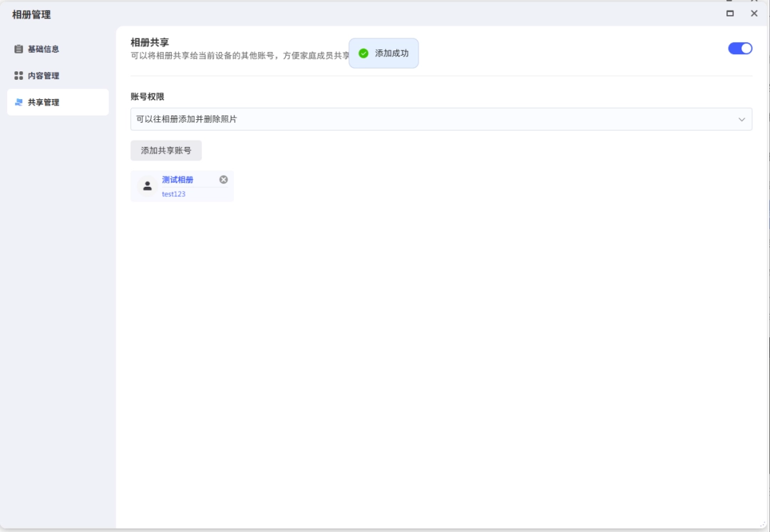The image size is (770, 532).
Task: Click the dropdown chevron arrow for 账号权限
Action: [741, 119]
